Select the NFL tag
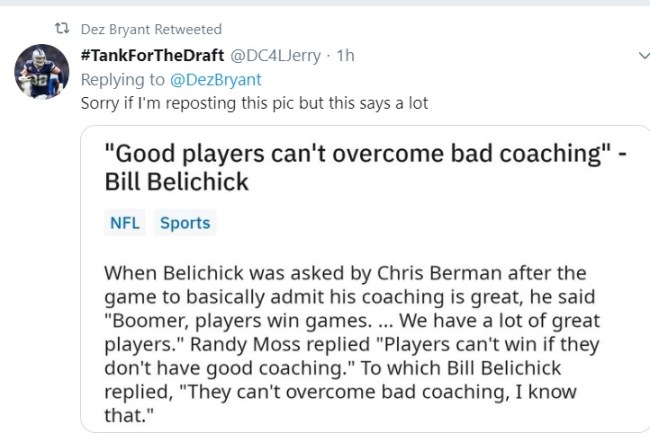This screenshot has height=442, width=650. (124, 223)
